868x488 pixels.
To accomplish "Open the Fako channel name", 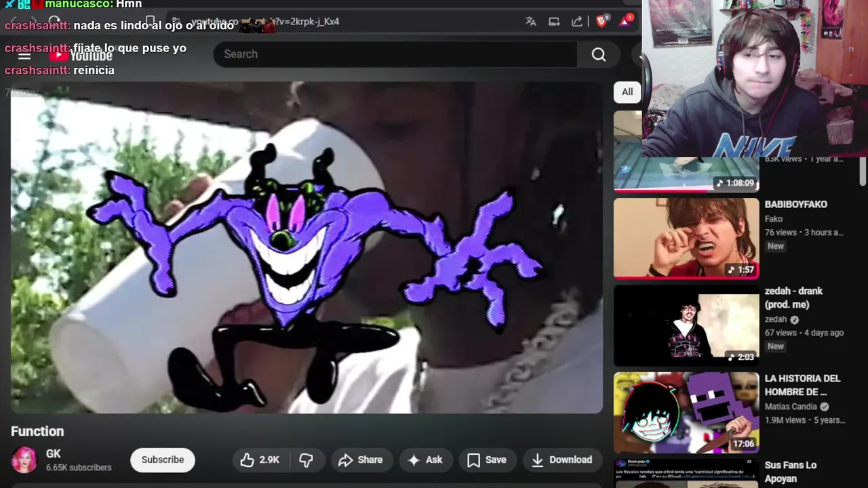I will [774, 219].
